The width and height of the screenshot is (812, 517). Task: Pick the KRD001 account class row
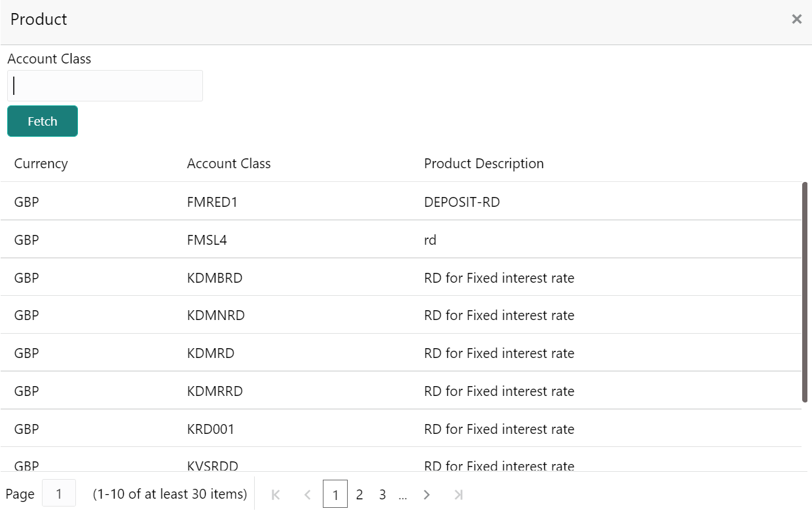click(211, 429)
